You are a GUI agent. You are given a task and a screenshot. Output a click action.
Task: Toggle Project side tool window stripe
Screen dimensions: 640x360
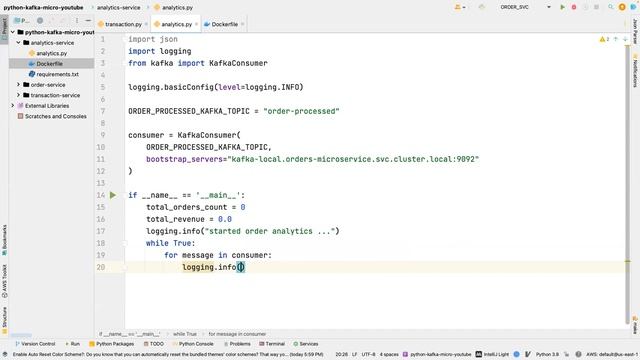coord(4,29)
